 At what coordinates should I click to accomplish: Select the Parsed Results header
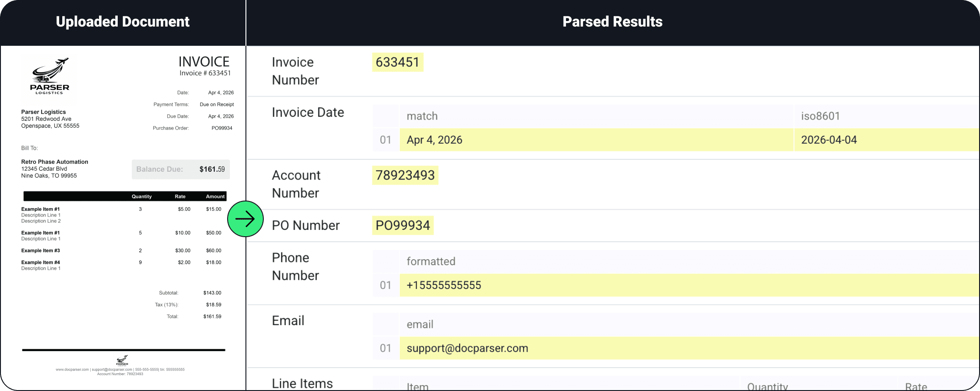click(612, 22)
